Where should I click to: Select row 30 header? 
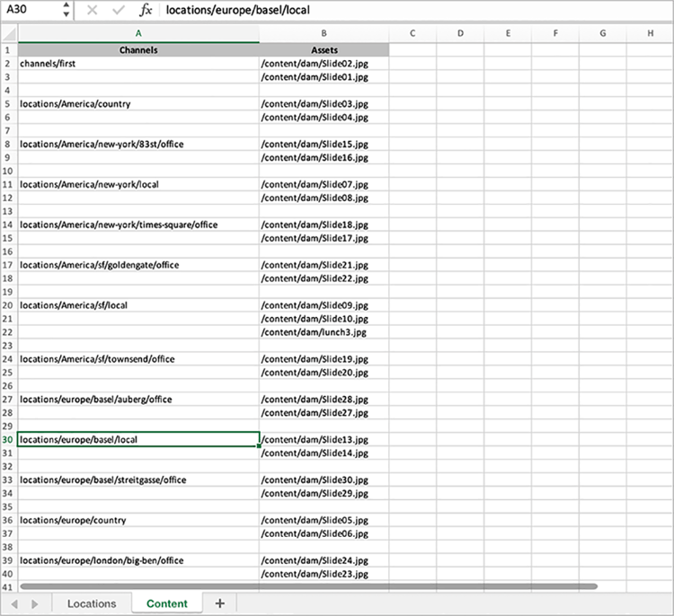tap(8, 439)
